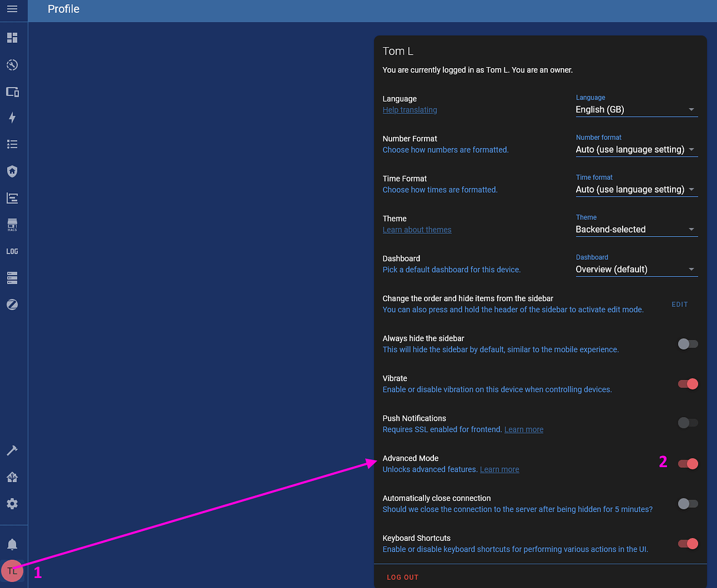This screenshot has width=717, height=588.
Task: Turn off the Vibrate toggle
Action: (x=688, y=384)
